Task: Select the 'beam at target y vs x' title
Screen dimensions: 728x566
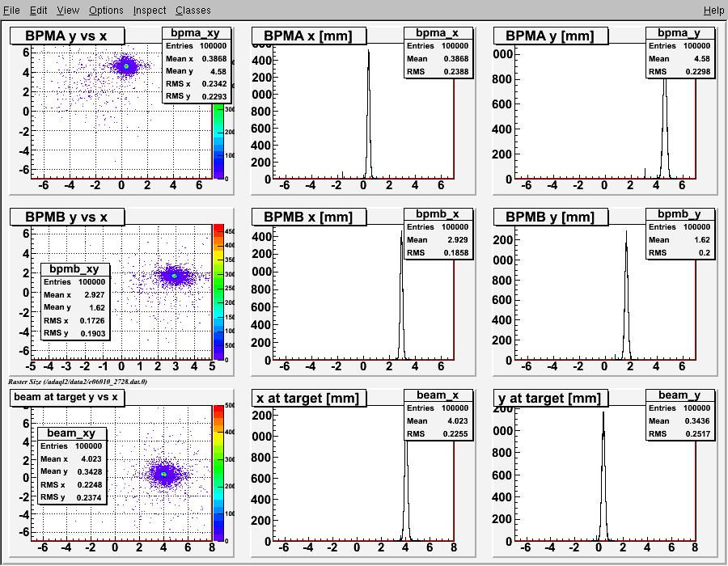Action: tap(67, 398)
